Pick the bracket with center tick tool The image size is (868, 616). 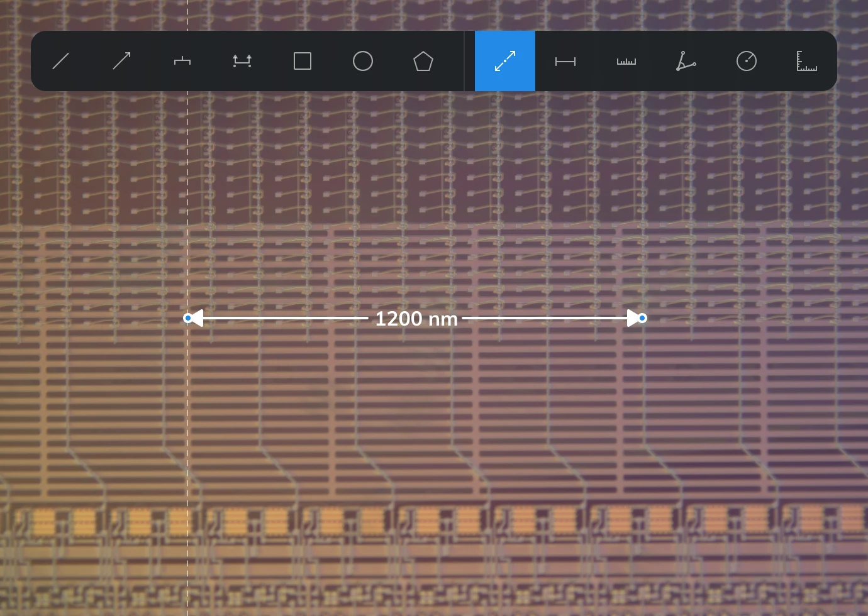182,61
